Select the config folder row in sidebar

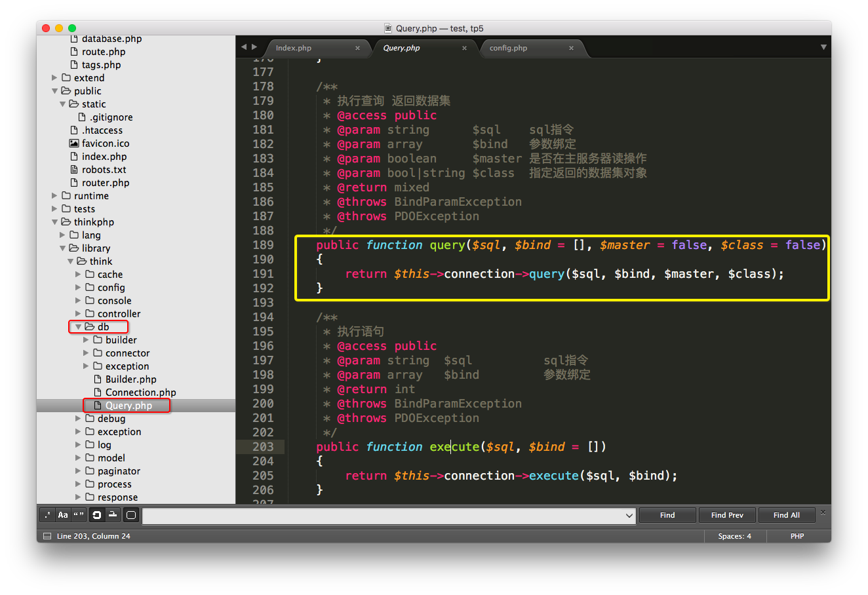(136, 288)
